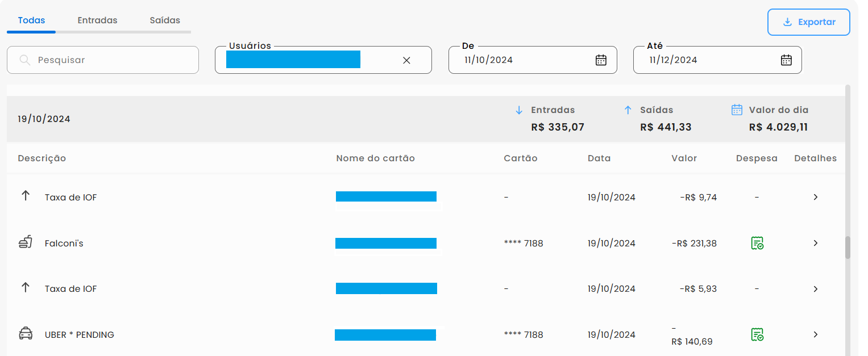Click the magnifier icon in Pesquisar field
Screen dimensions: 868x356
[x=24, y=60]
